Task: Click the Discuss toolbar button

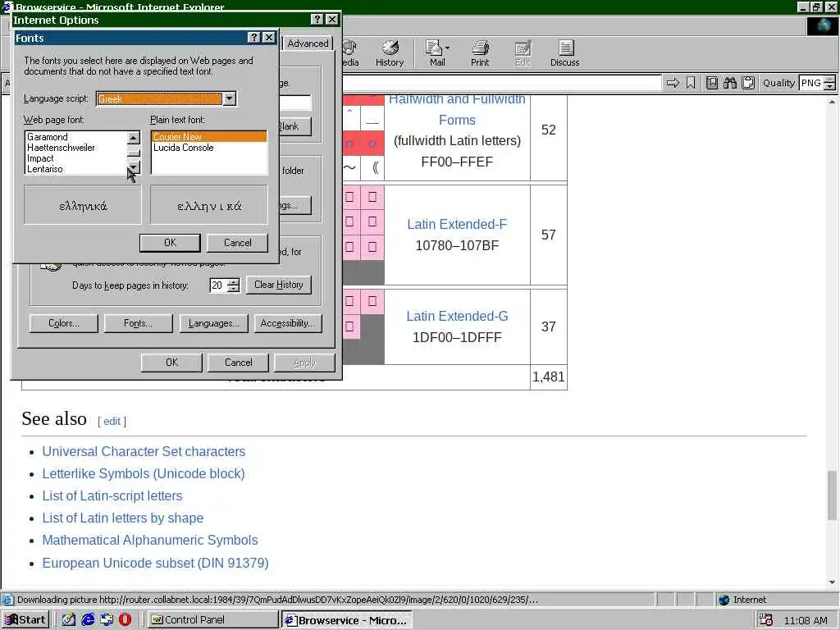Action: click(x=564, y=53)
